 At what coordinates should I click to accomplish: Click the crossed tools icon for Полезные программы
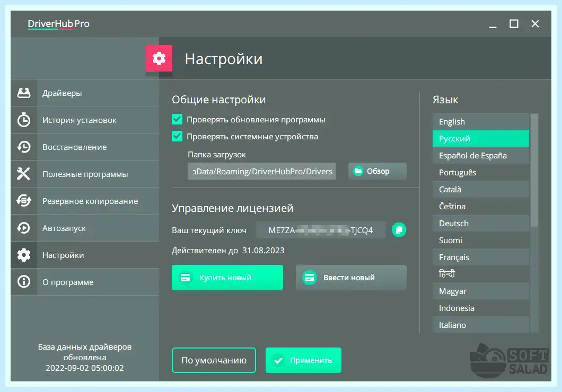tap(24, 174)
